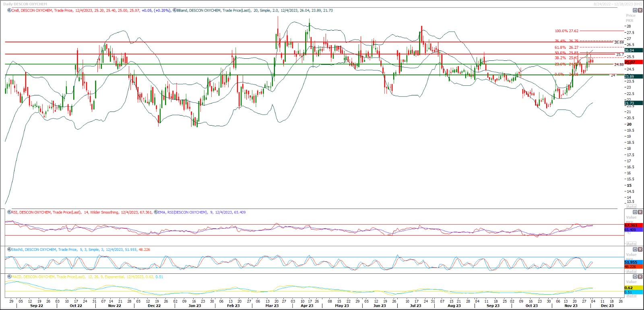Screen dimensions: 644x310
Task: Close the MACD indicator pane
Action: (x=640, y=277)
